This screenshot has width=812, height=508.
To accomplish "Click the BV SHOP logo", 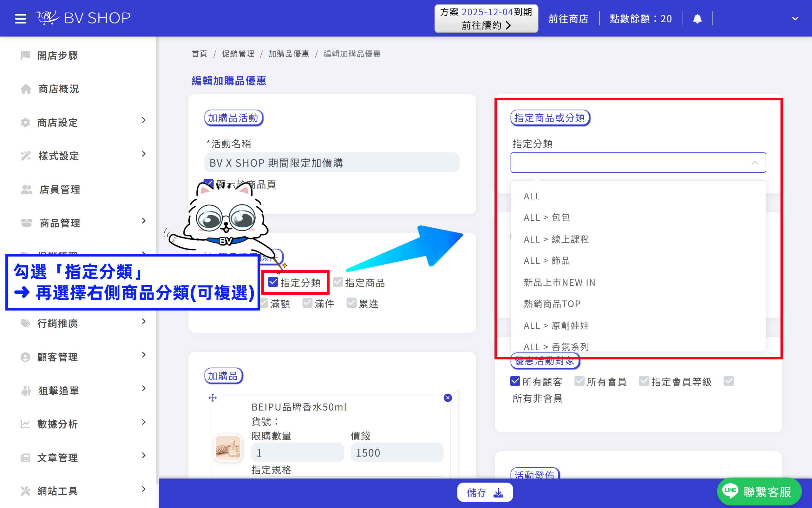I will pyautogui.click(x=83, y=18).
